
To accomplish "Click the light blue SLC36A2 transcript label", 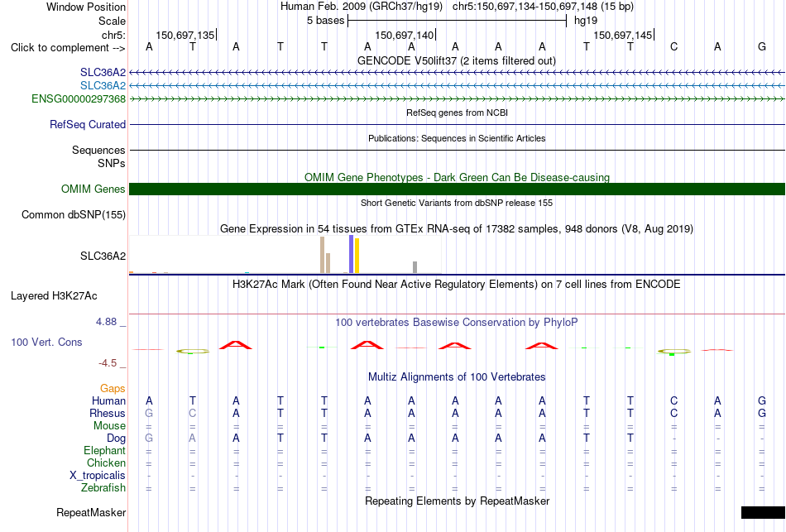I will click(103, 86).
